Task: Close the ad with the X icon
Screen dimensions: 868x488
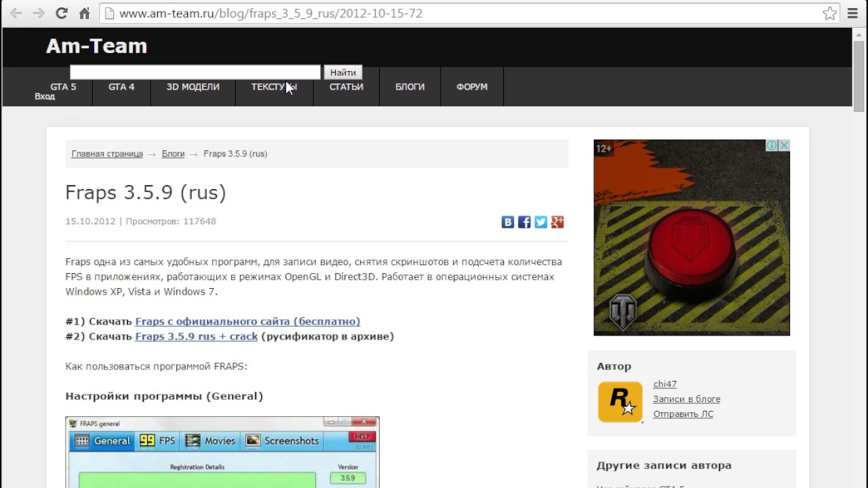Action: click(784, 146)
